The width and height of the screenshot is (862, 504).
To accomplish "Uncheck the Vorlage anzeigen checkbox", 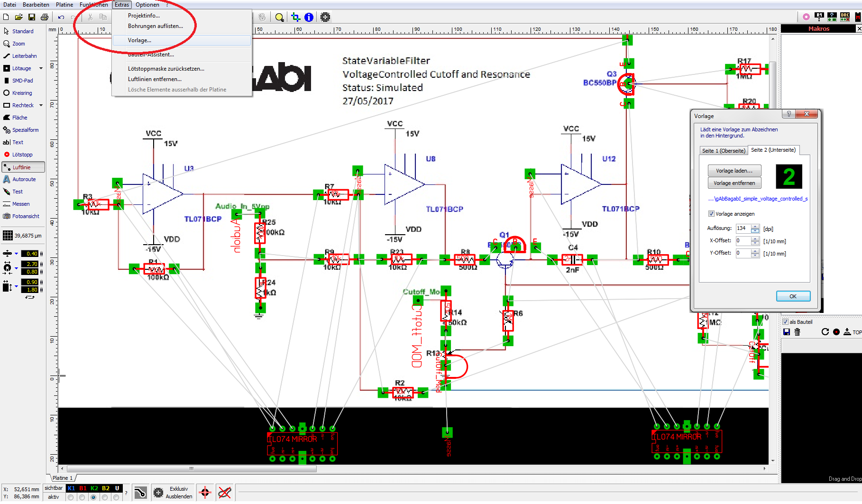I will [x=711, y=214].
